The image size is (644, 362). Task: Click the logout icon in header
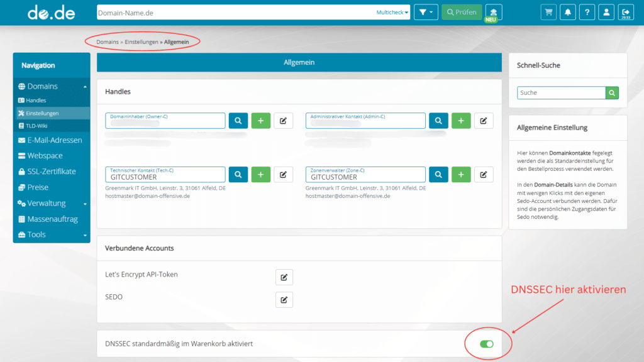(x=626, y=13)
